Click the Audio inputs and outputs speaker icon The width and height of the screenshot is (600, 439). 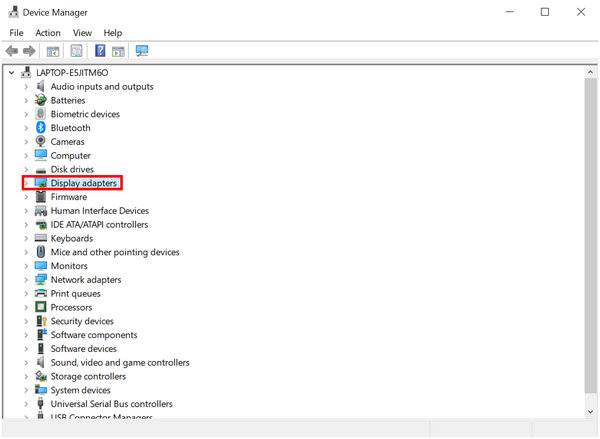pyautogui.click(x=41, y=86)
